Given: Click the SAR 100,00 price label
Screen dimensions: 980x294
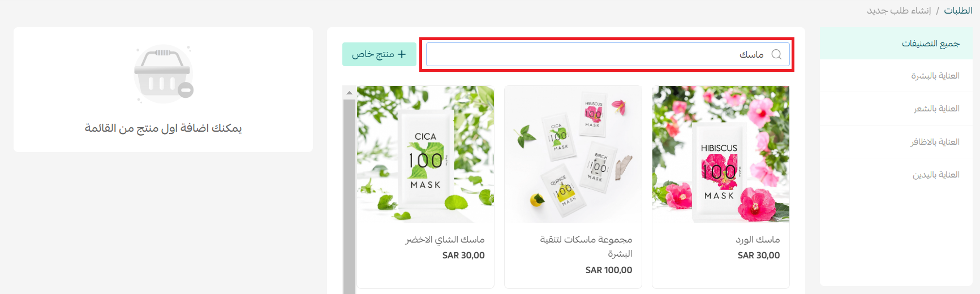Looking at the screenshot, I should pyautogui.click(x=609, y=270).
